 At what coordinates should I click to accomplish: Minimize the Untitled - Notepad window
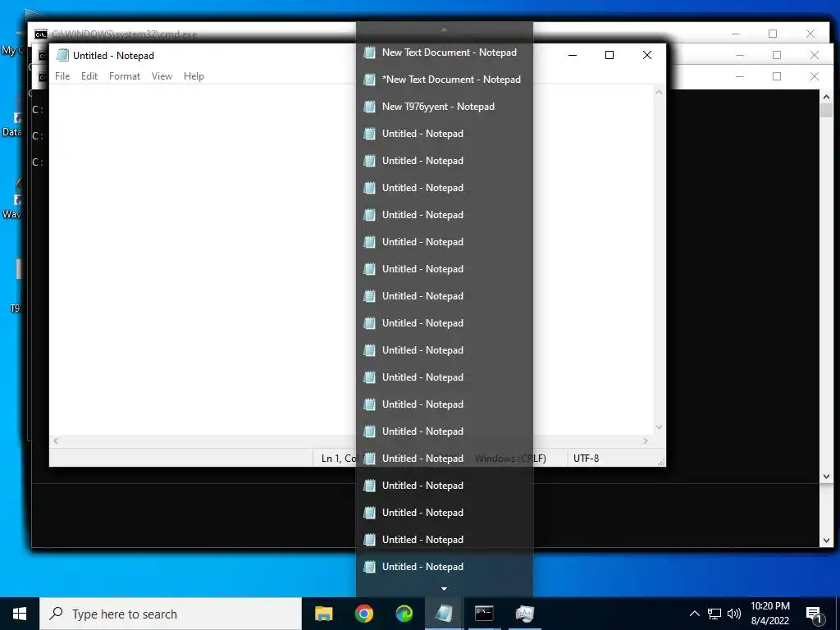click(573, 55)
